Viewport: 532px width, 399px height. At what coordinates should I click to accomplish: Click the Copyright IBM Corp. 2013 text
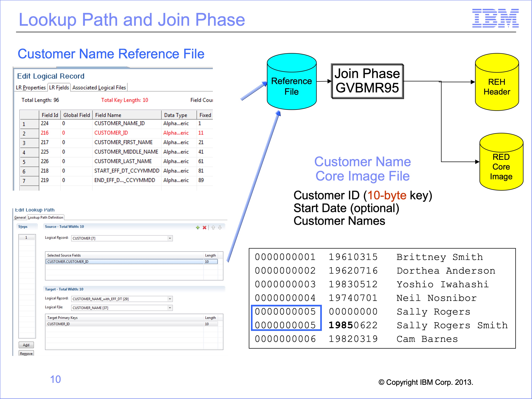[426, 382]
